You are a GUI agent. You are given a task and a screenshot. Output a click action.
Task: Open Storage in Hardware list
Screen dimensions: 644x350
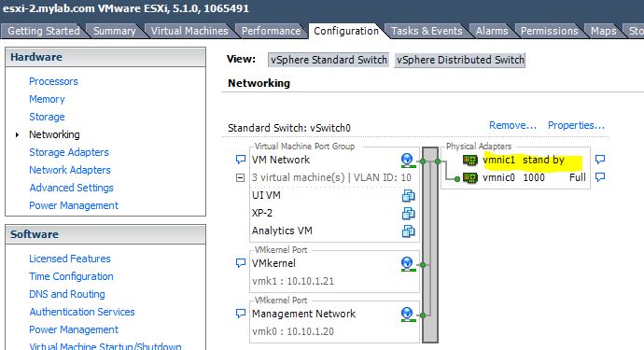point(47,117)
